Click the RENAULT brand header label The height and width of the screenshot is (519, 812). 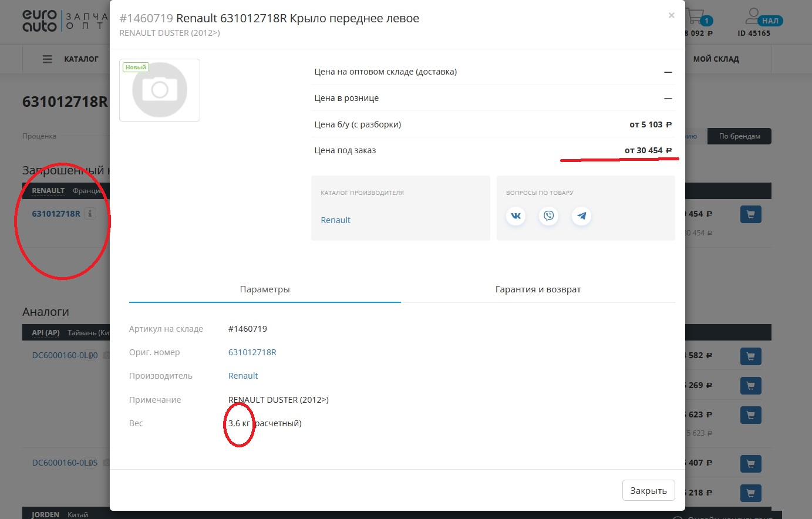click(48, 191)
